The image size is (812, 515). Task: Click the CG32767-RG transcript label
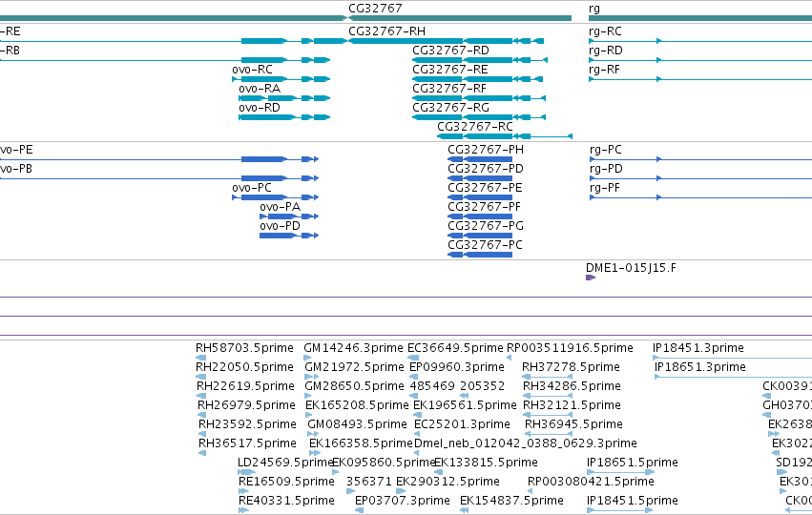click(x=450, y=108)
